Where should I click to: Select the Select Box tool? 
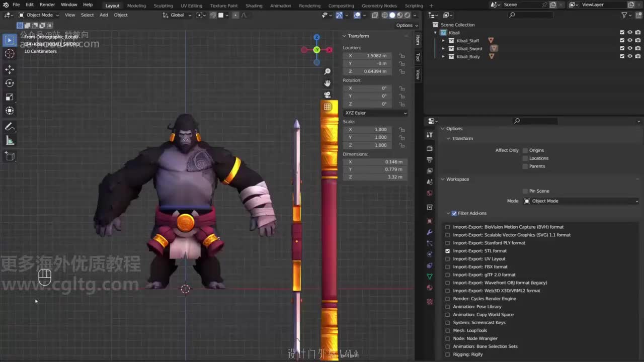pyautogui.click(x=10, y=40)
